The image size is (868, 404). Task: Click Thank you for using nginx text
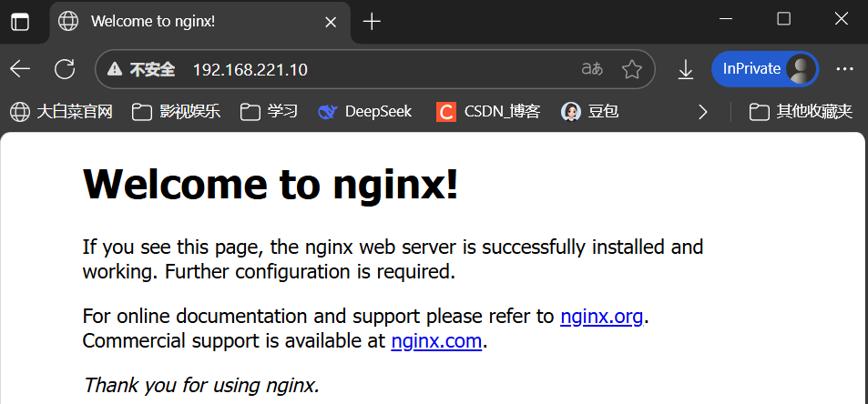[201, 385]
